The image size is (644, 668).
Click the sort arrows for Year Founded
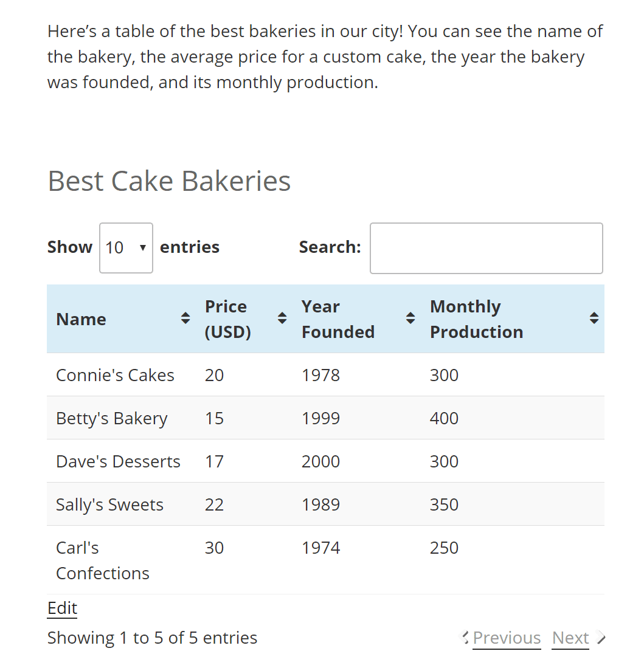(x=411, y=317)
